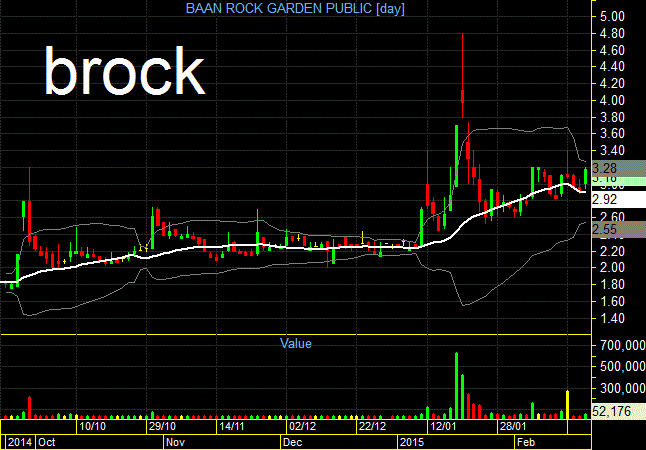Click the white 2.92 moving average marker
646x450 pixels.
click(619, 199)
